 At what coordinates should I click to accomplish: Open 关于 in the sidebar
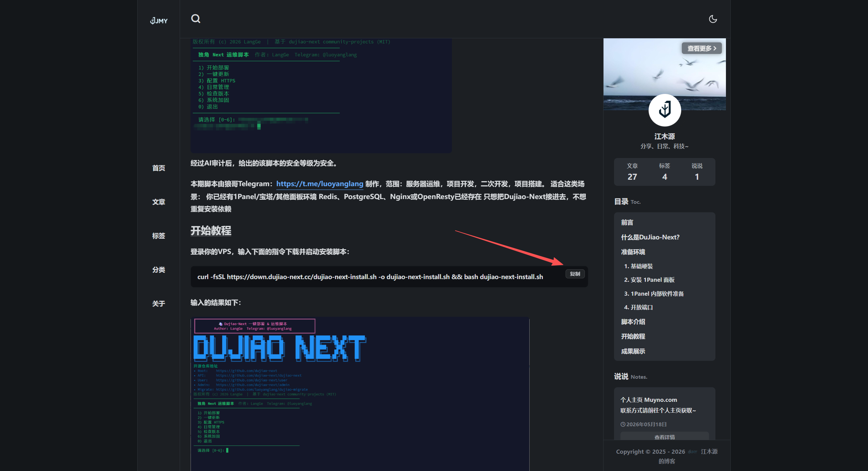click(158, 303)
